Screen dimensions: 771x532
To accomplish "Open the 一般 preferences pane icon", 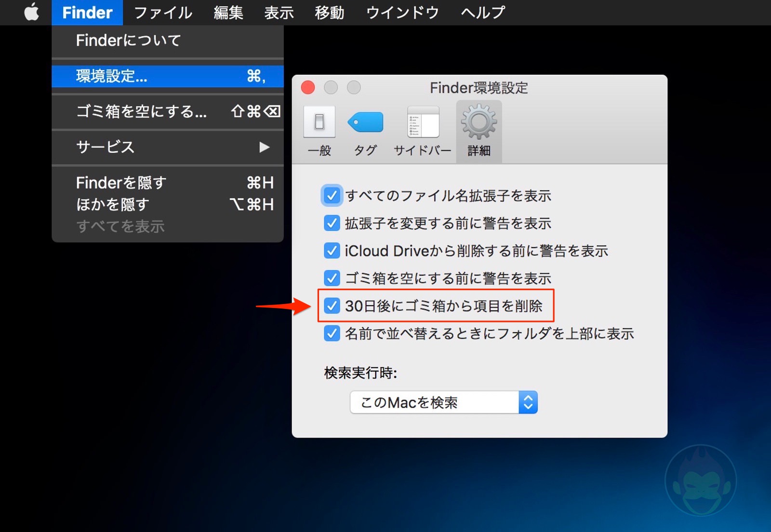I will pyautogui.click(x=319, y=131).
